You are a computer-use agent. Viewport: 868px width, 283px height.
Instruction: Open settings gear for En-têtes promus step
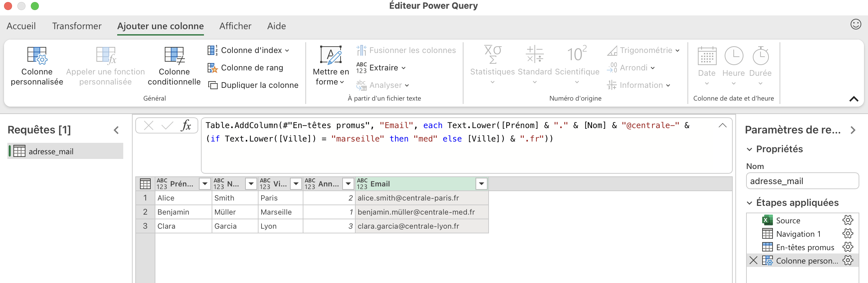pos(848,247)
